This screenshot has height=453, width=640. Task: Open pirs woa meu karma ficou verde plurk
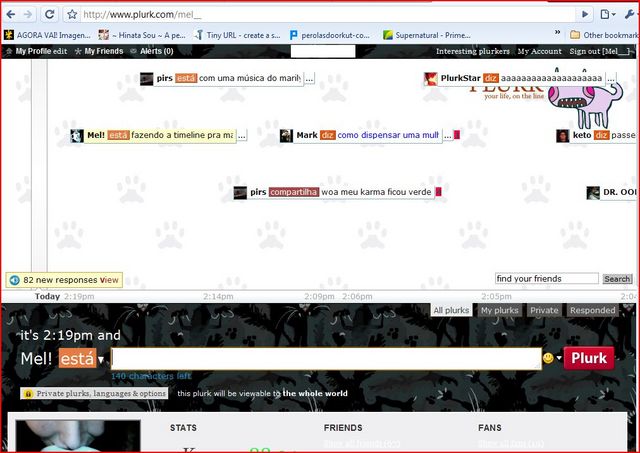point(376,192)
